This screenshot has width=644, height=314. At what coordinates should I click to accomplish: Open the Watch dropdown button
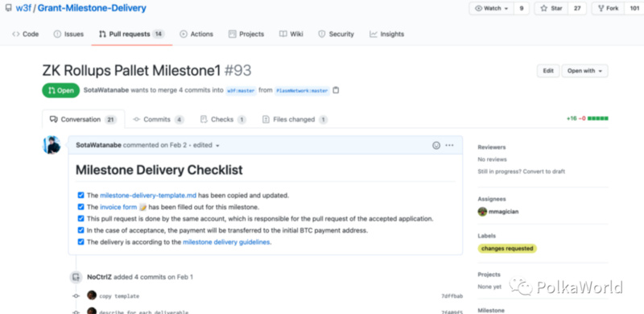(491, 8)
